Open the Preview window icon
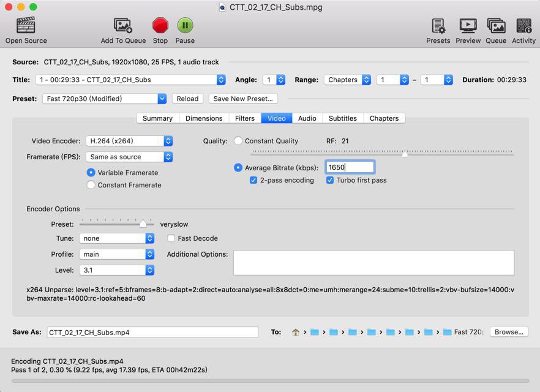Screen dimensions: 540x392 pos(468,26)
